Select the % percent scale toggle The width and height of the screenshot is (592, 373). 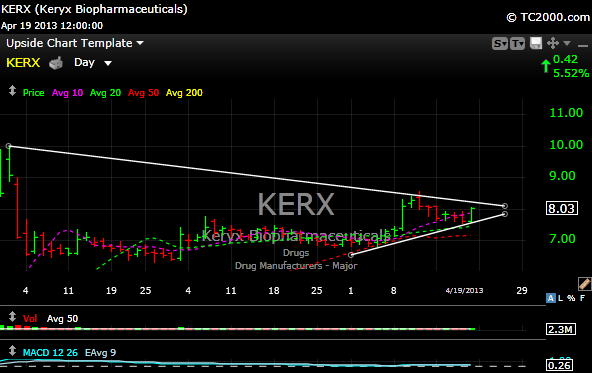(x=571, y=298)
